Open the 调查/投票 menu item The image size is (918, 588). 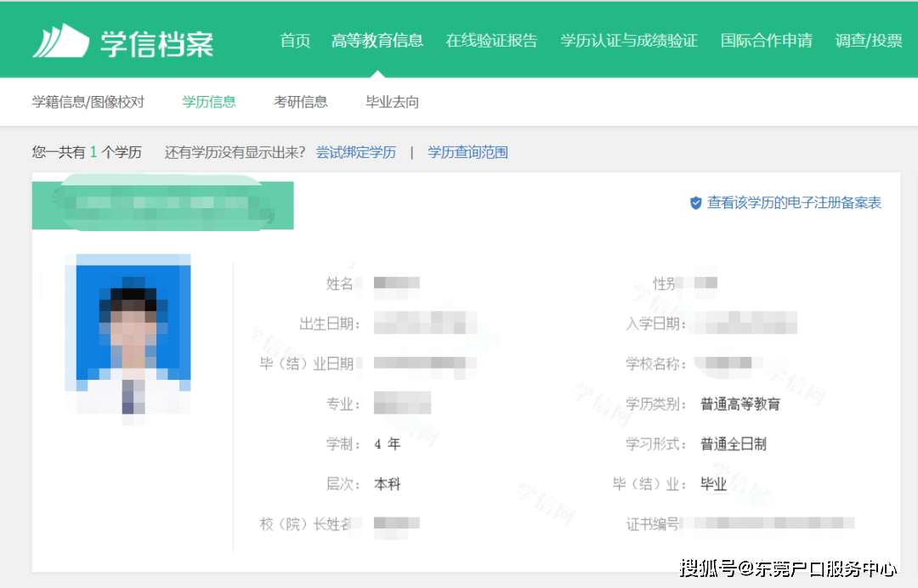click(868, 39)
